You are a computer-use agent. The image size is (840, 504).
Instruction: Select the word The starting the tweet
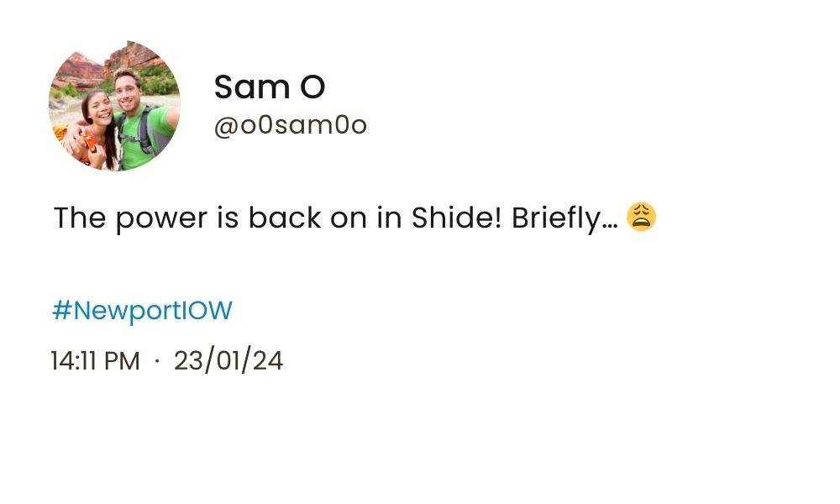tap(79, 218)
